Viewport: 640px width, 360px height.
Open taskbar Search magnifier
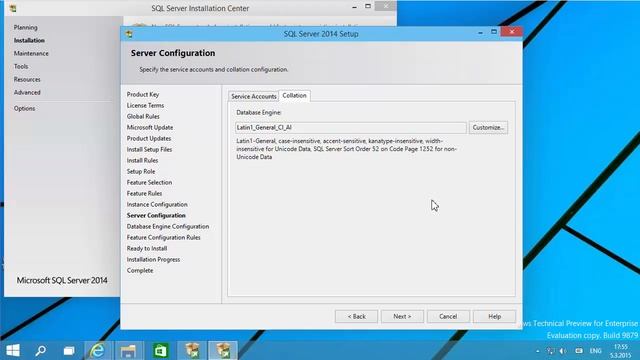pos(40,350)
